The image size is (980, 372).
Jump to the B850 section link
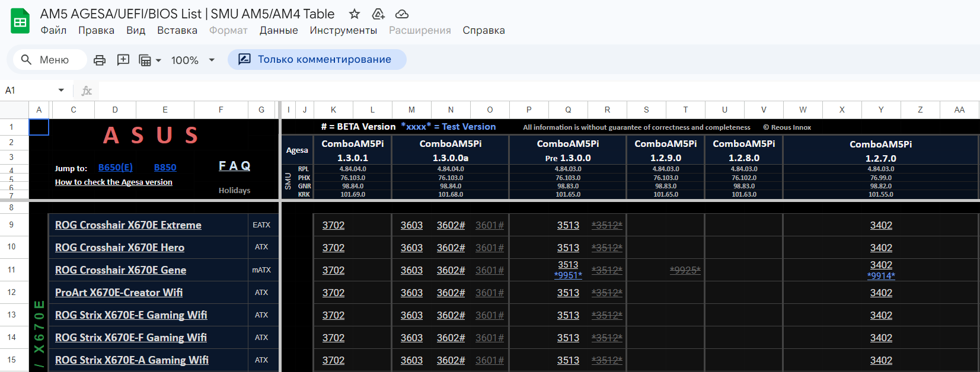(165, 168)
